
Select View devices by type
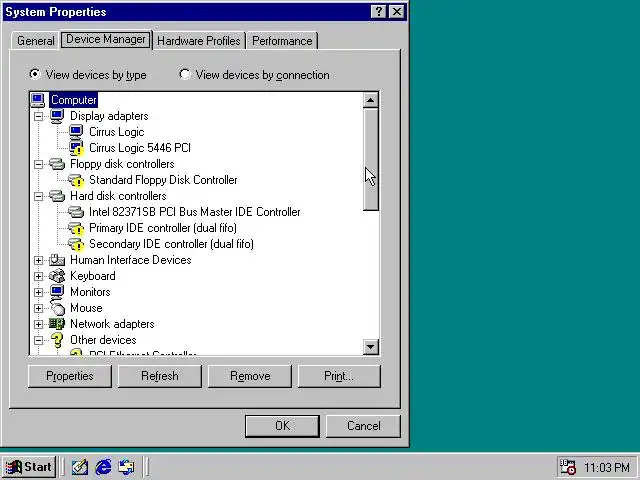[x=88, y=75]
